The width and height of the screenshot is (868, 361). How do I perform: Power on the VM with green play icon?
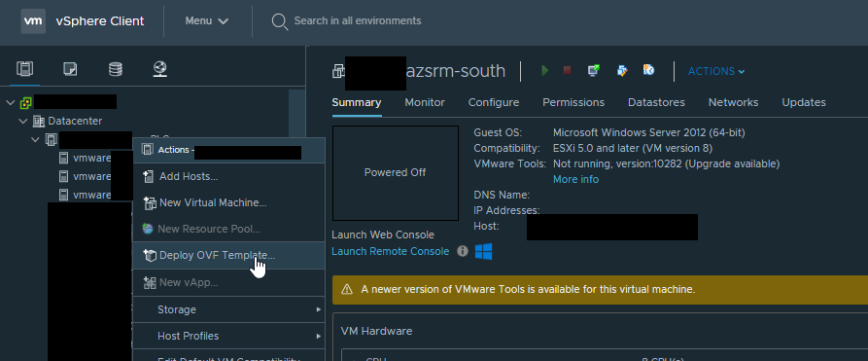coord(545,70)
